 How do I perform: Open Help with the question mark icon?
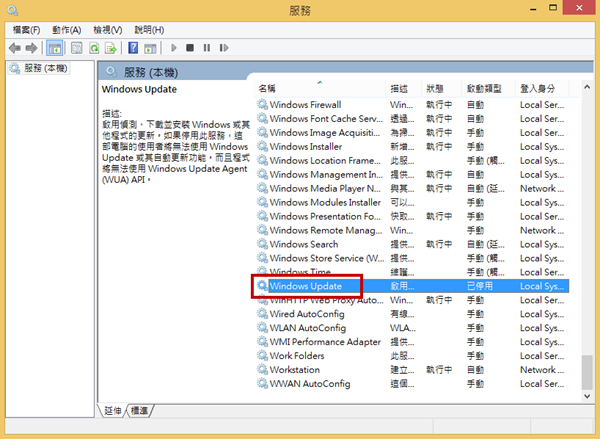pos(133,48)
